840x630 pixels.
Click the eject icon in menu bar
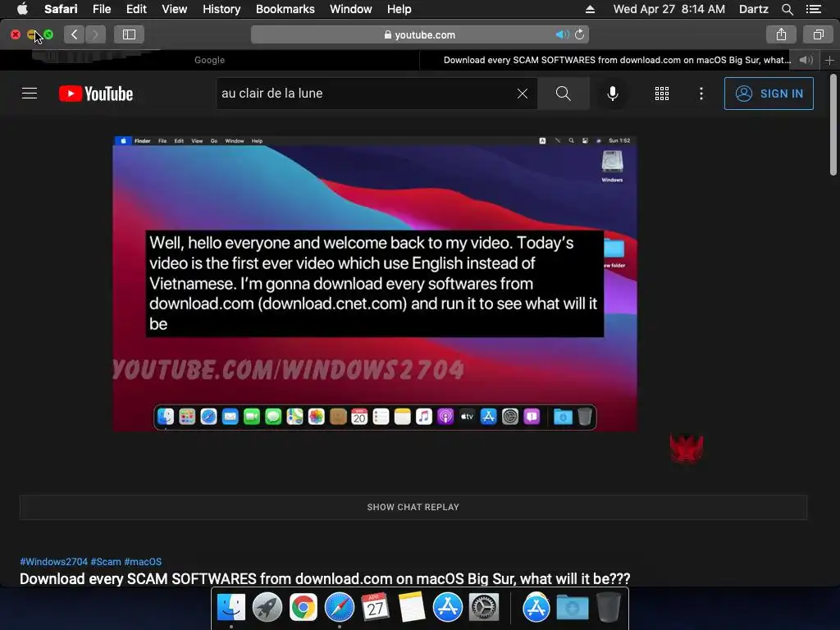coord(590,9)
